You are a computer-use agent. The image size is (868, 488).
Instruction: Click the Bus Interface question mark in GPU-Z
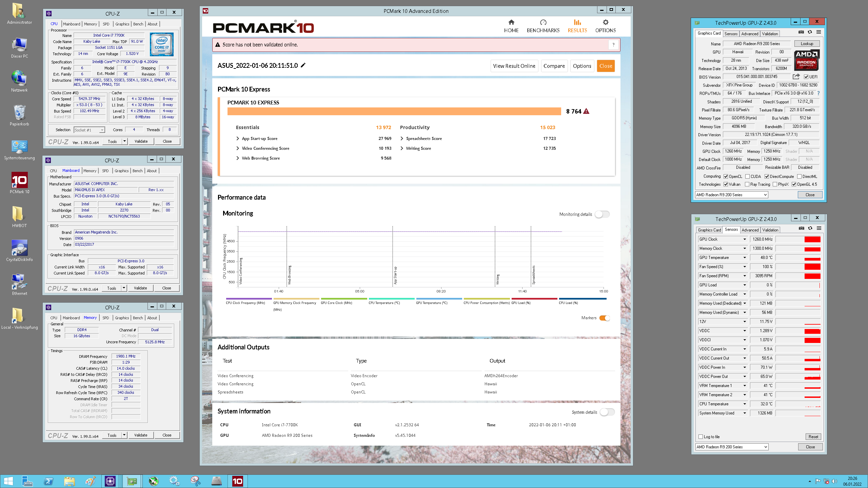coord(818,93)
